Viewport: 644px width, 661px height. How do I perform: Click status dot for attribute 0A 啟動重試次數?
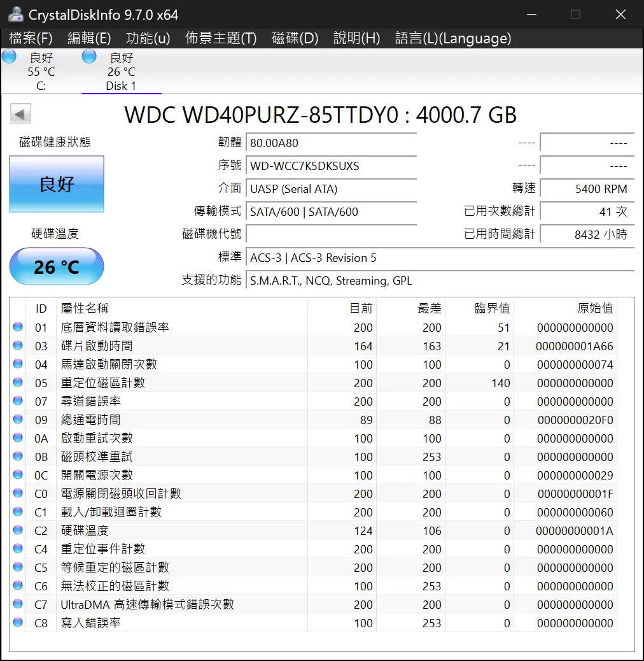(x=18, y=437)
